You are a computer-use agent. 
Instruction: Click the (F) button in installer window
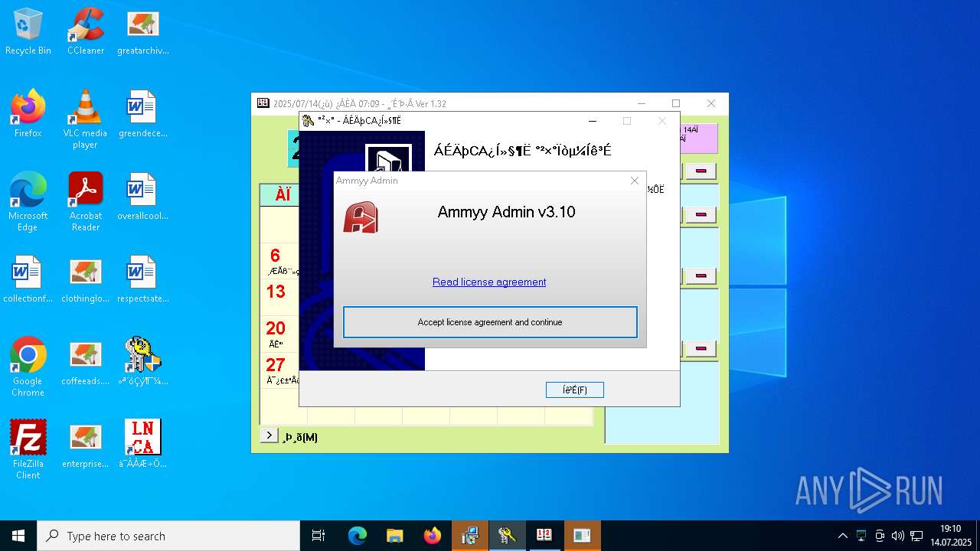[575, 390]
